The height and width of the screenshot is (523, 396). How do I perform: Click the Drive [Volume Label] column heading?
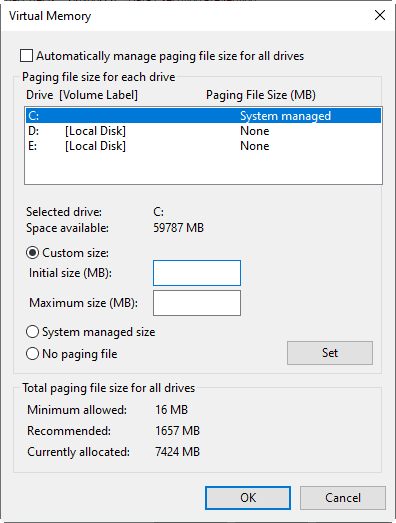tap(82, 95)
